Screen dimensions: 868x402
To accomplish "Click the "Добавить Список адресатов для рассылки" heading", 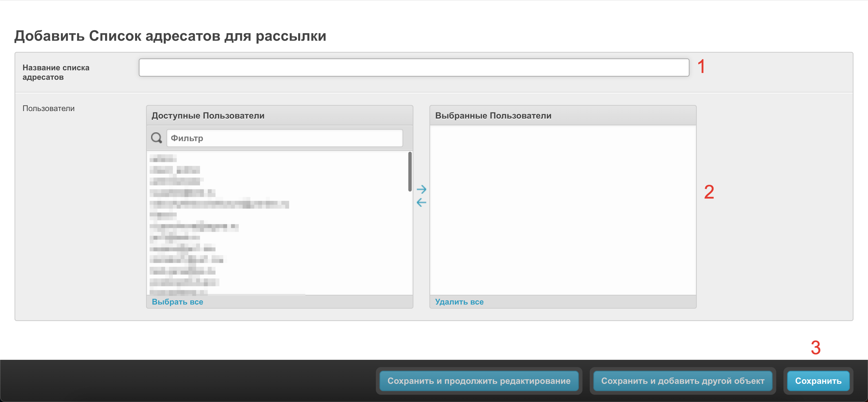I will (170, 36).
